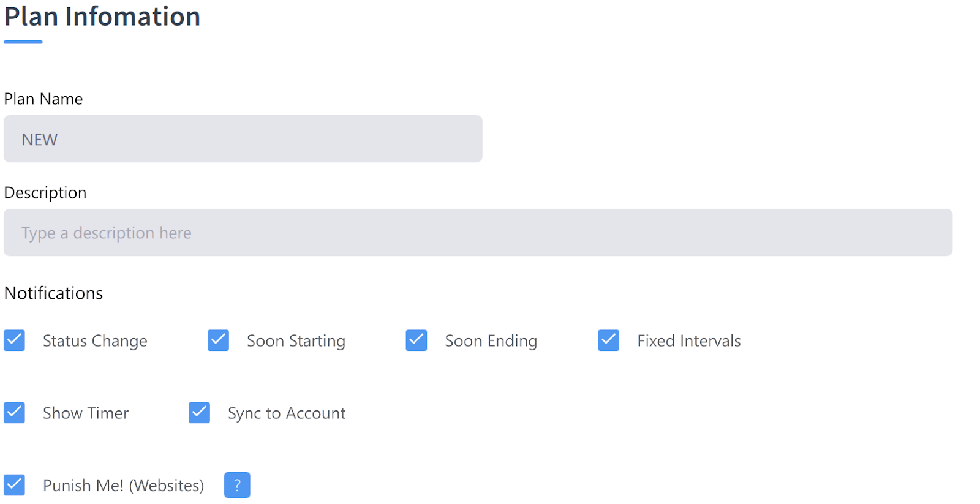Turn off the Show Timer checkbox
Image resolution: width=980 pixels, height=504 pixels.
click(14, 412)
